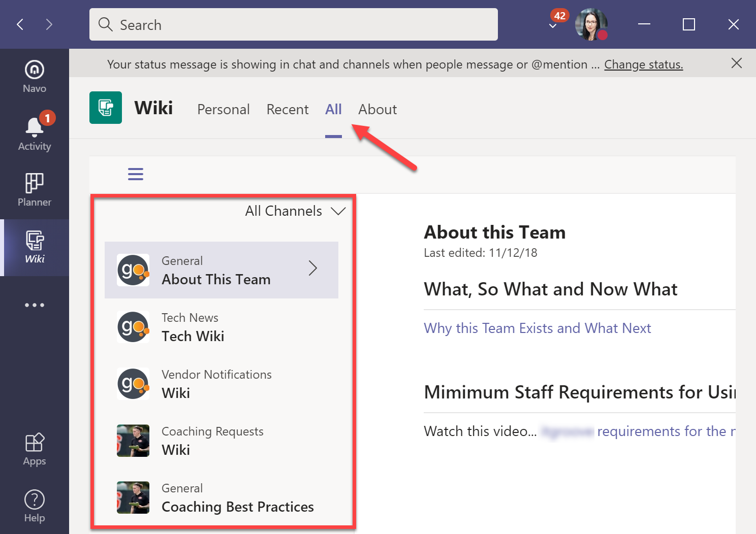Screen dimensions: 756x534
Task: Expand the All Channels dropdown
Action: click(338, 211)
